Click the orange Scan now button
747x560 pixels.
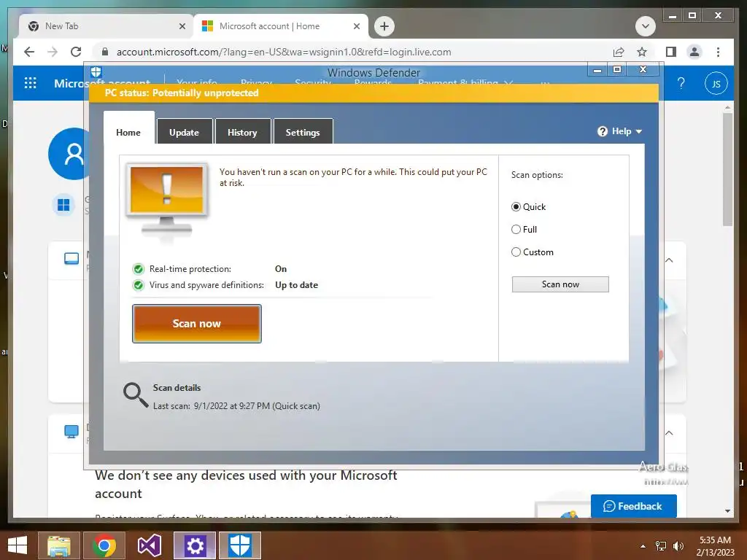pyautogui.click(x=197, y=324)
